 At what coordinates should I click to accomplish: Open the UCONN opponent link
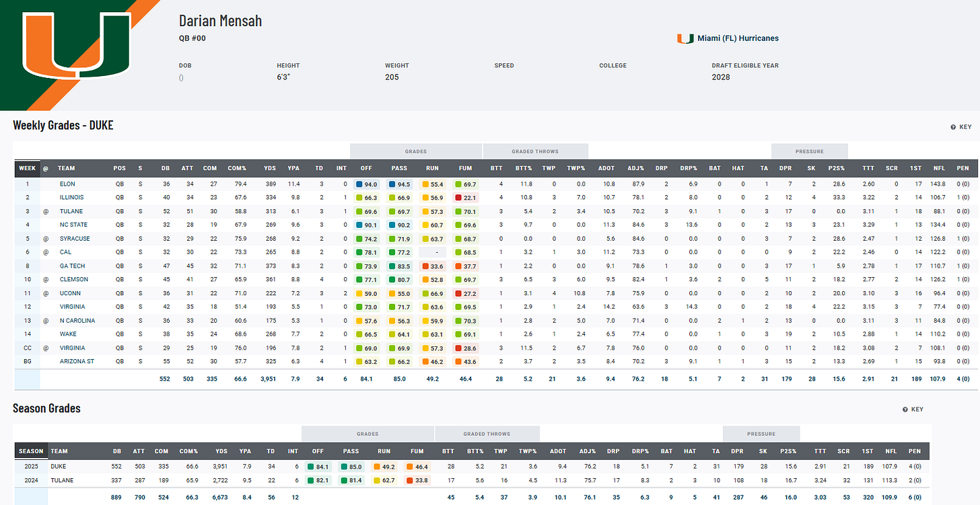tap(70, 293)
